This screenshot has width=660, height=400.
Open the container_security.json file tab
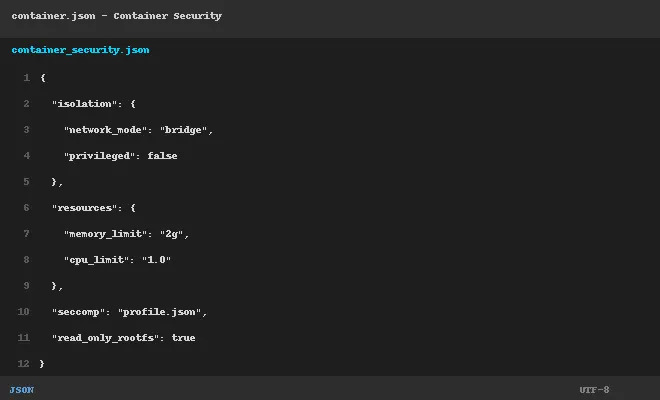coord(80,50)
